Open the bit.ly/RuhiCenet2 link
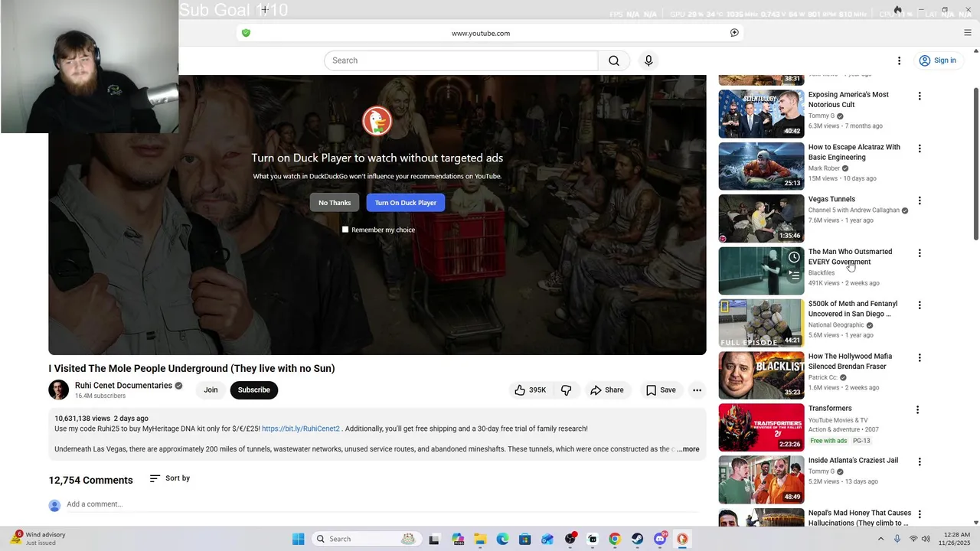 (x=301, y=429)
